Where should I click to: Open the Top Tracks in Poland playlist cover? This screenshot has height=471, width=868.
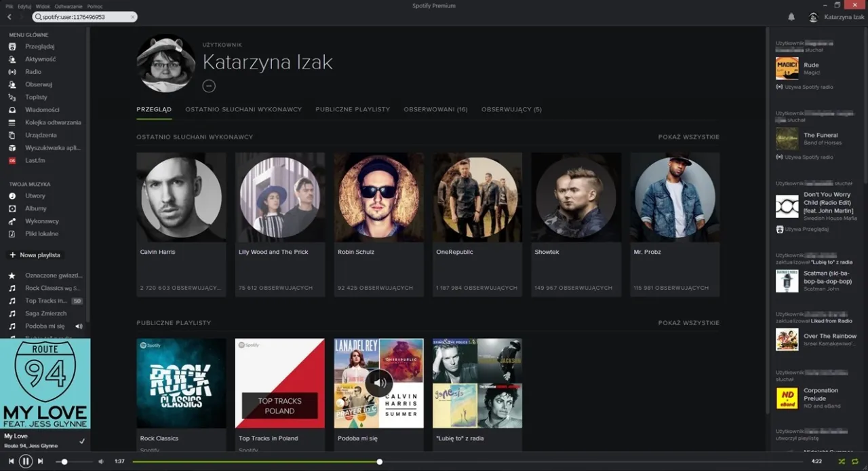tap(280, 383)
